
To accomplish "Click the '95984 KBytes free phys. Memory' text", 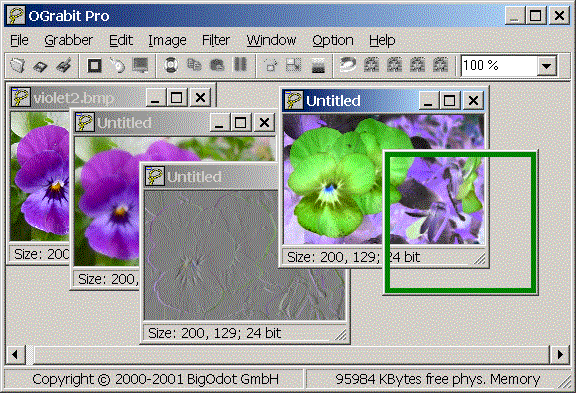I will click(438, 379).
